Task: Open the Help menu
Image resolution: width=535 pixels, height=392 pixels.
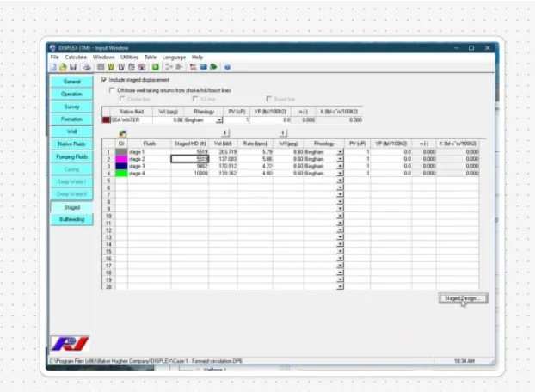Action: (197, 58)
